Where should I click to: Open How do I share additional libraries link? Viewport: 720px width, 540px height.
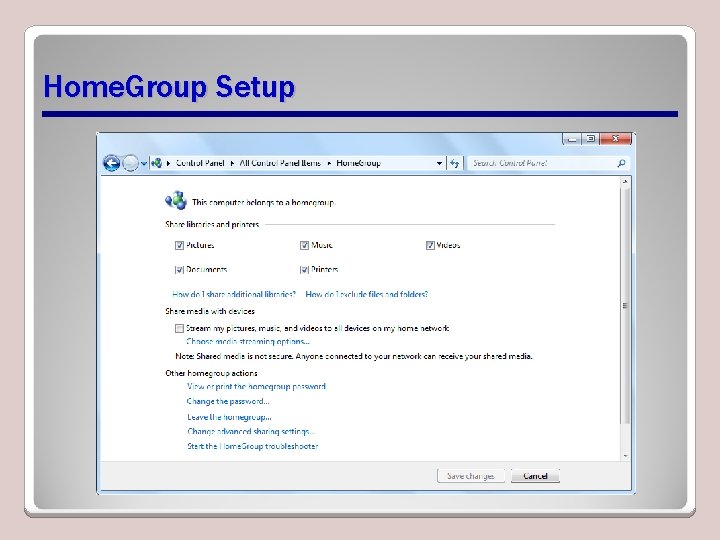pos(234,294)
